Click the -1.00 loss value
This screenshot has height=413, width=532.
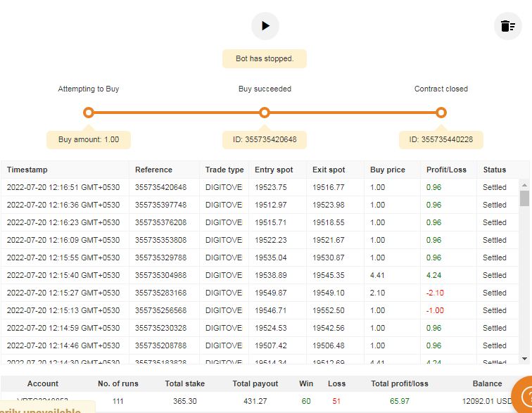click(x=435, y=310)
